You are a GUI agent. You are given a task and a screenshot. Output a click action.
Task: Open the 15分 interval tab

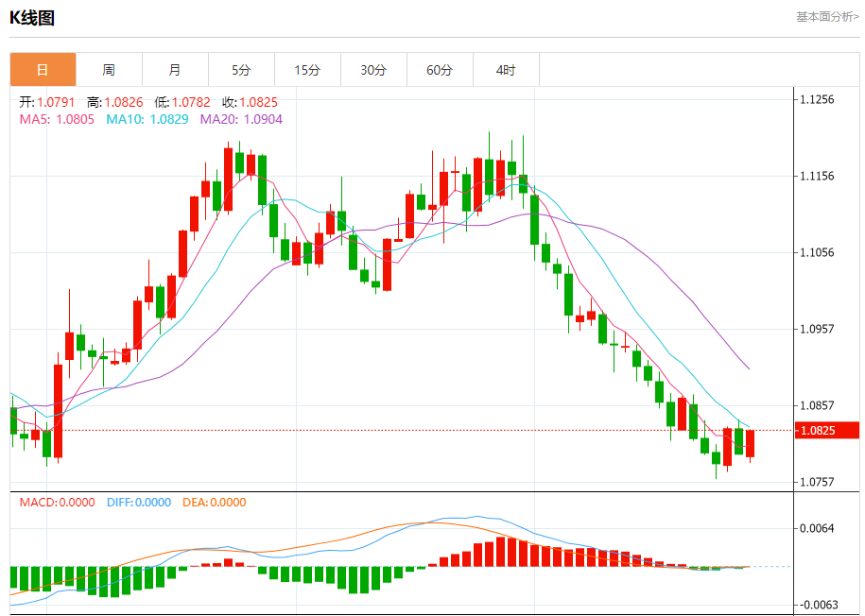[x=307, y=70]
